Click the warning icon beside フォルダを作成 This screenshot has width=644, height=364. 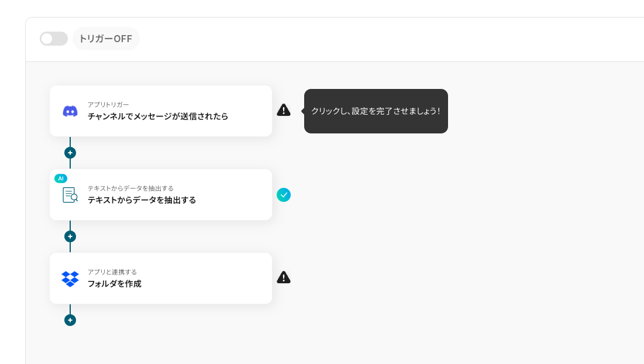pos(284,277)
